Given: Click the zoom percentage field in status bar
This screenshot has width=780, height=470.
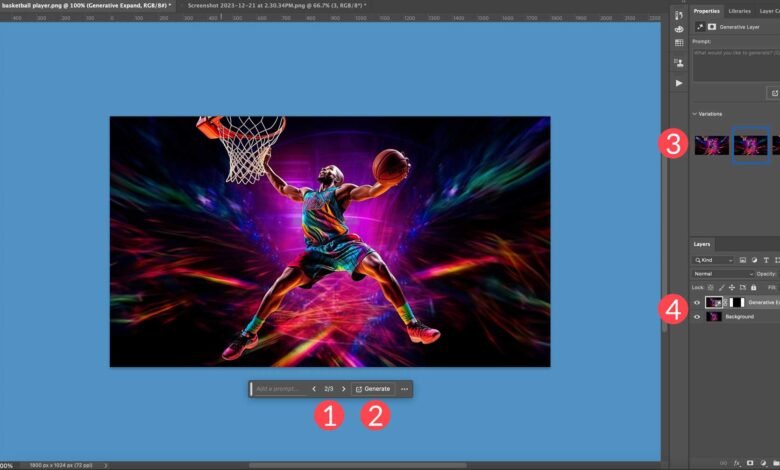Looking at the screenshot, I should coord(6,466).
